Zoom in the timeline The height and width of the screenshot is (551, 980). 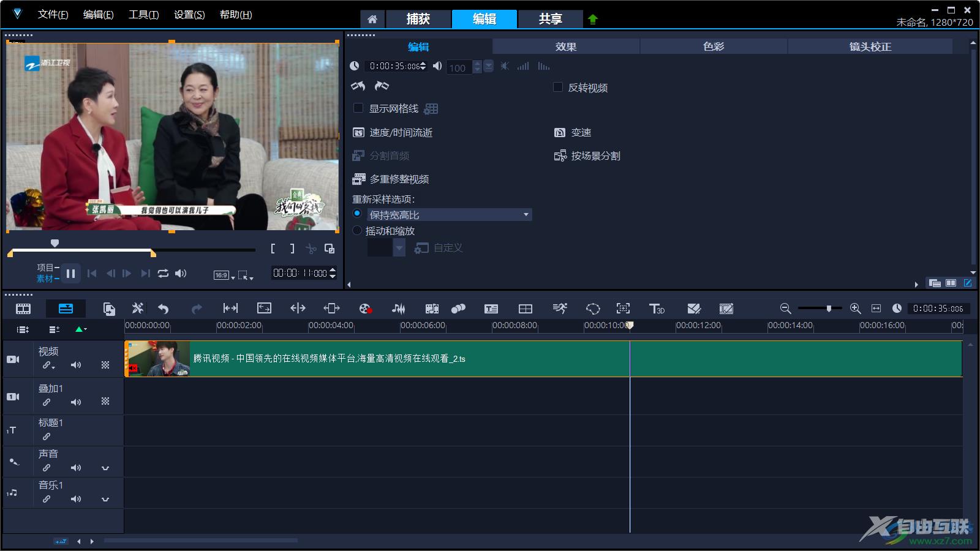pyautogui.click(x=856, y=309)
